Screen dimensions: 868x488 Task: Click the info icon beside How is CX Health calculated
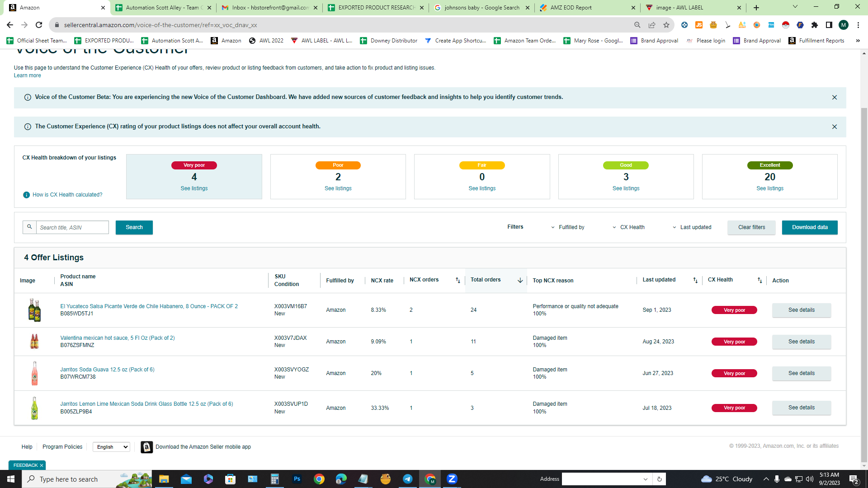(26, 195)
